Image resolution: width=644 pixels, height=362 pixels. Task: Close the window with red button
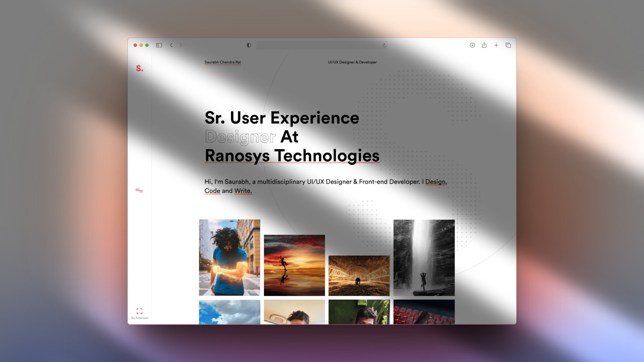click(x=135, y=45)
